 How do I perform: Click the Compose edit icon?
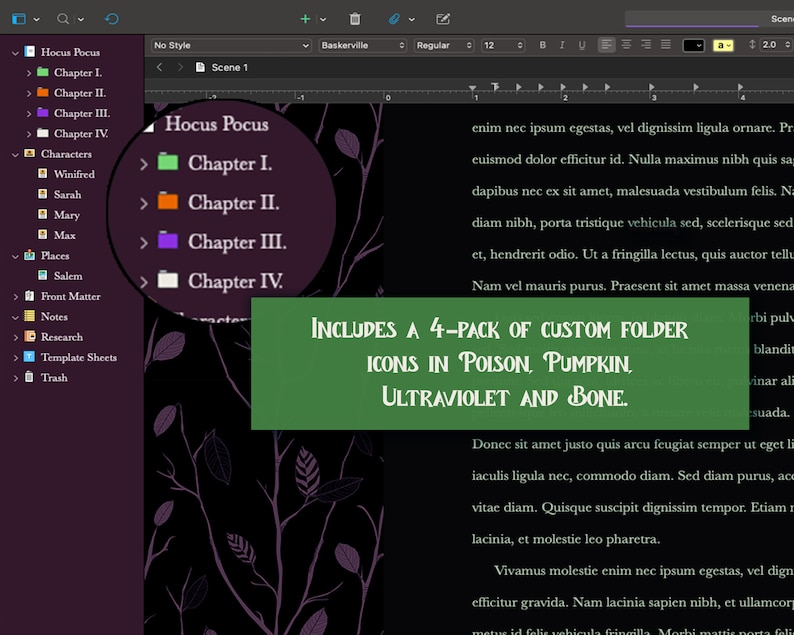443,19
